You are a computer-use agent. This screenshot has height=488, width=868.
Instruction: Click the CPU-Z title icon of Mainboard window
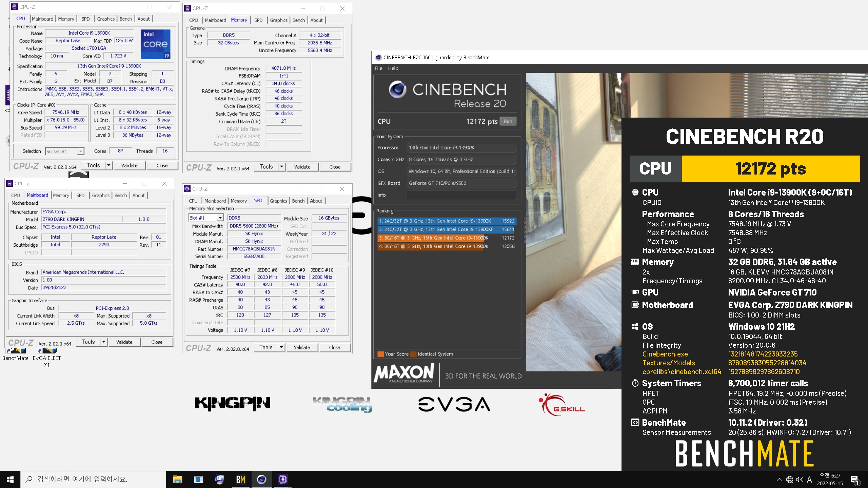click(x=9, y=183)
